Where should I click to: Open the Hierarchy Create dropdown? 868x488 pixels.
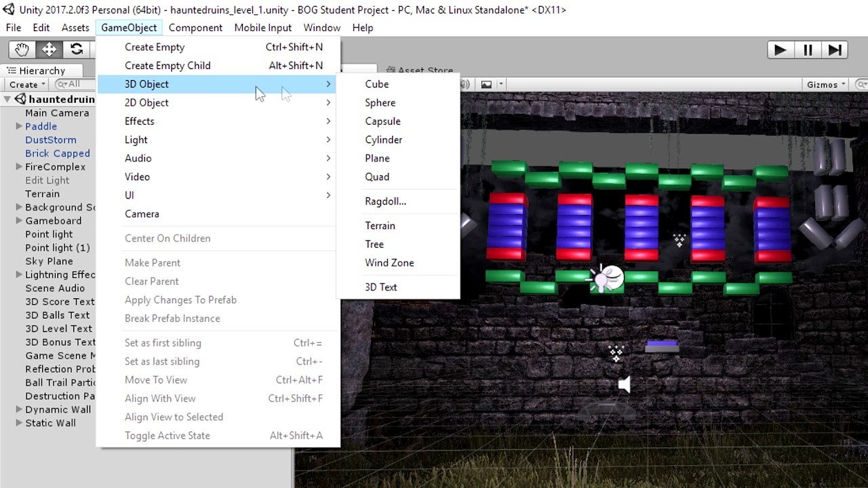[x=27, y=85]
